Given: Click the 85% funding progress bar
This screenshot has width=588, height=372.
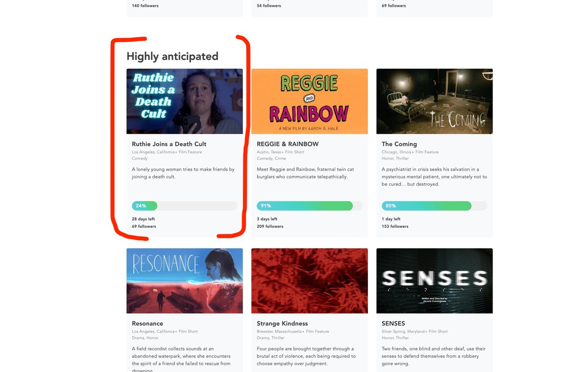Looking at the screenshot, I should point(435,206).
